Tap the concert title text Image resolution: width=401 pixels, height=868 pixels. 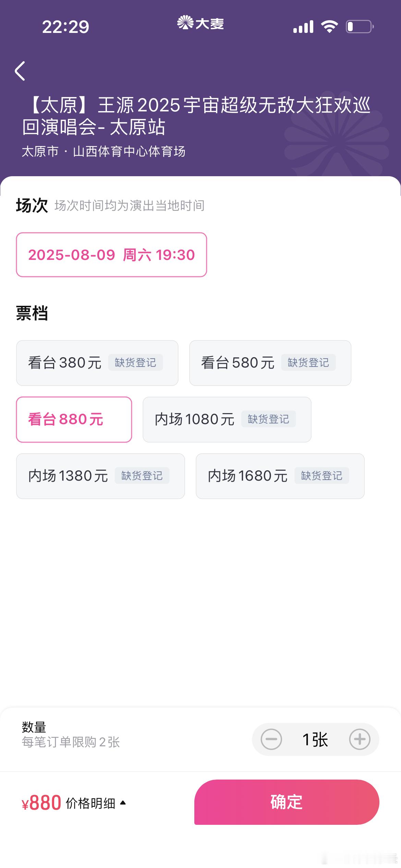click(x=196, y=116)
